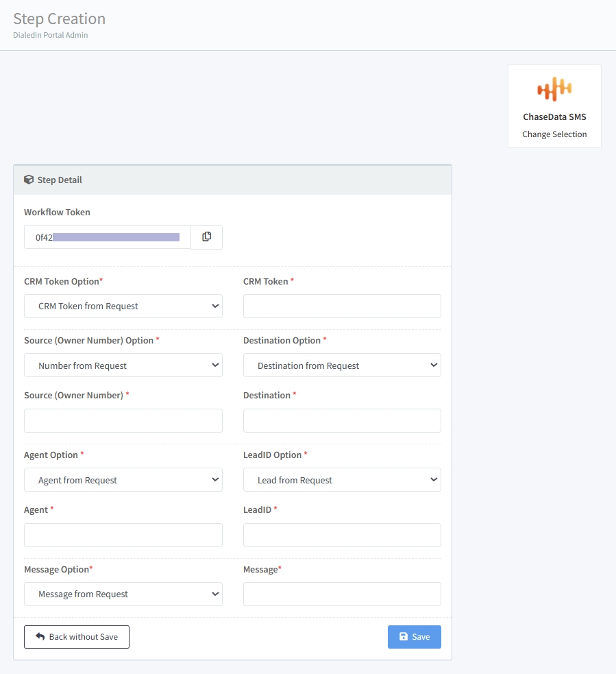Image resolution: width=616 pixels, height=674 pixels.
Task: Open the LeadID Option dropdown
Action: tap(341, 479)
